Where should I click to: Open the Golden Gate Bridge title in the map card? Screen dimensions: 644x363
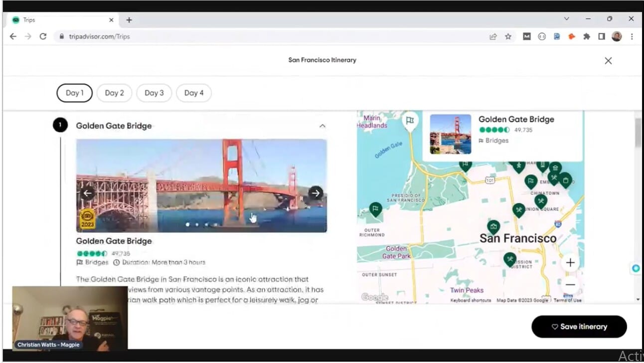point(516,119)
